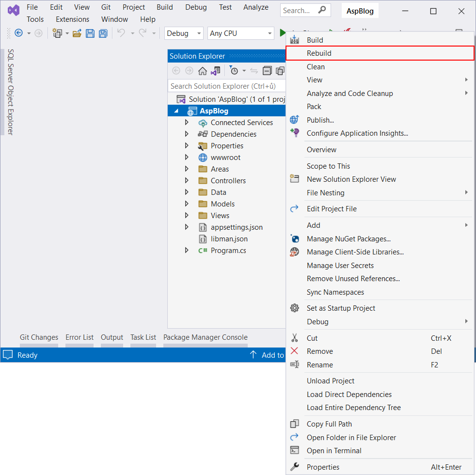
Task: Collapse All items via Solution Explorer icon
Action: coord(267,70)
